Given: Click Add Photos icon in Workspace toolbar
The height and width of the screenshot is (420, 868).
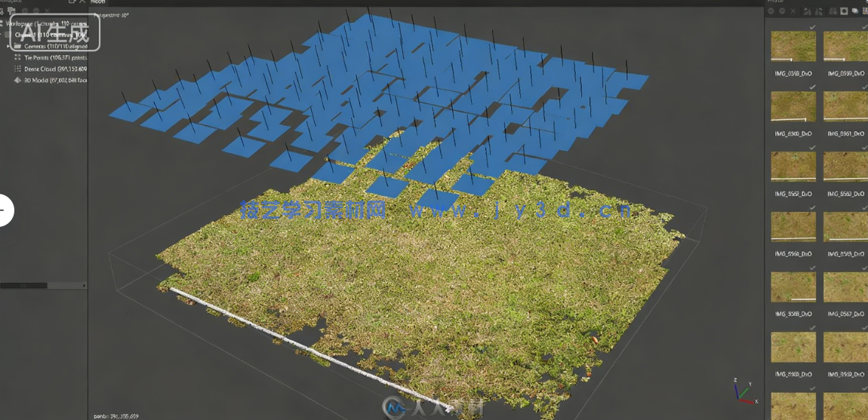Looking at the screenshot, I should tap(12, 11).
